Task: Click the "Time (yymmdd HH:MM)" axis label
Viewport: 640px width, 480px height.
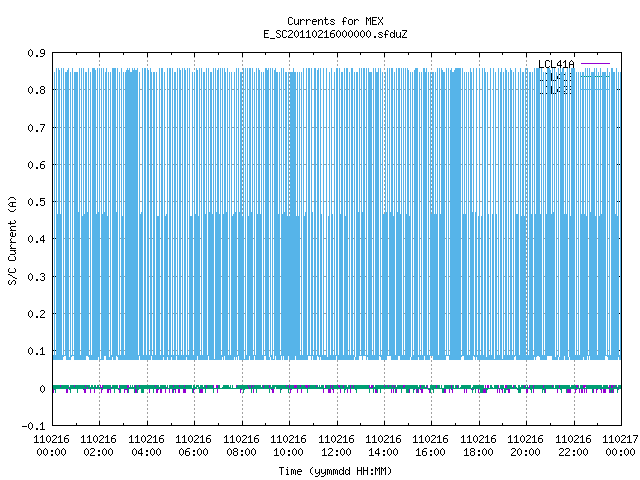Action: click(x=335, y=471)
